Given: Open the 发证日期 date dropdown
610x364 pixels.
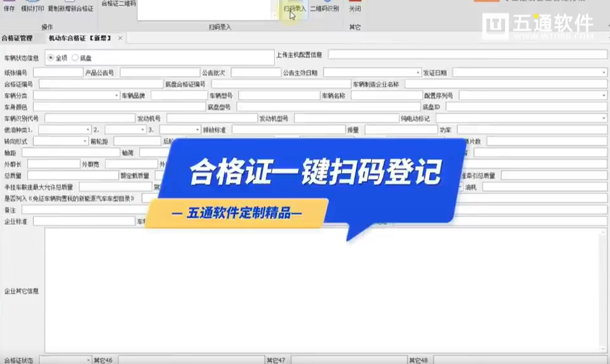Looking at the screenshot, I should point(604,73).
